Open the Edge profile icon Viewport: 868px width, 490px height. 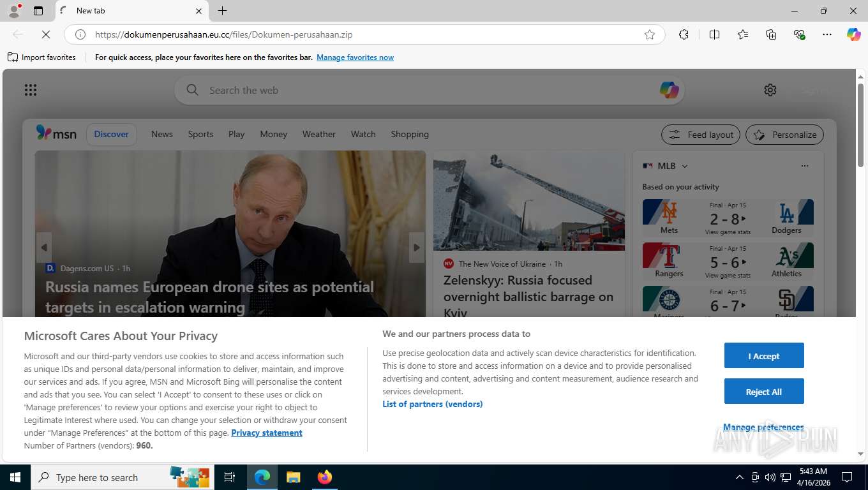point(14,11)
